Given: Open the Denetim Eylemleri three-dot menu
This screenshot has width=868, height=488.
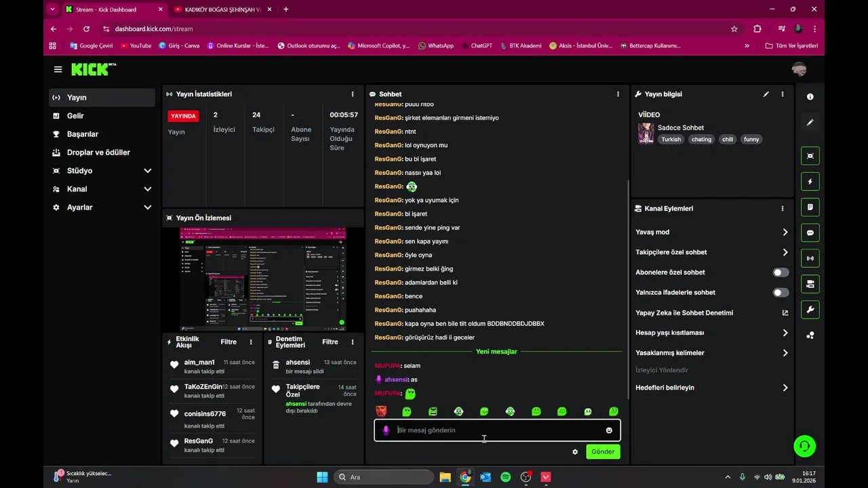Looking at the screenshot, I should click(x=352, y=342).
